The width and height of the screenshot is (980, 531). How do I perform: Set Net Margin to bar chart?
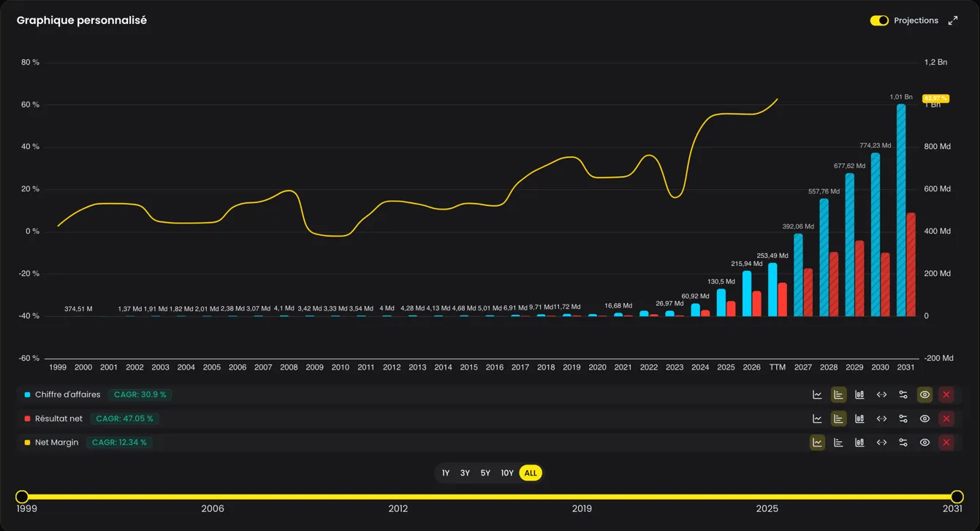coord(838,442)
